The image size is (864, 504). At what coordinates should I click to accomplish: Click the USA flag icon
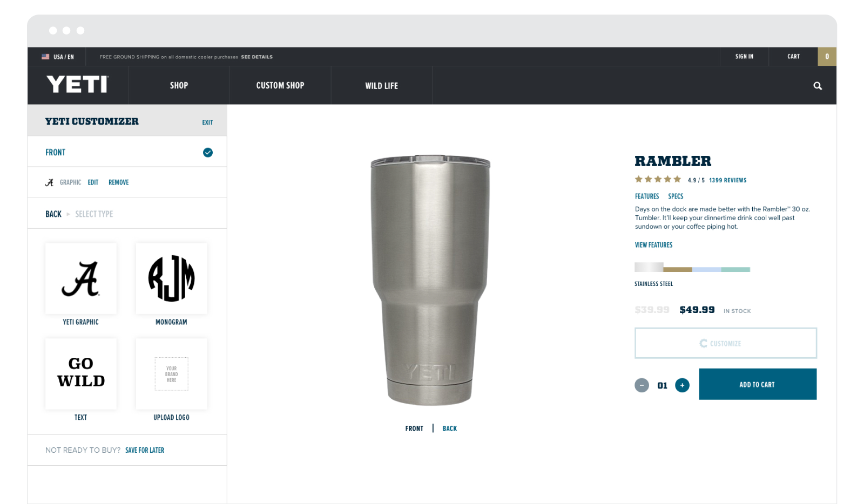[x=45, y=57]
